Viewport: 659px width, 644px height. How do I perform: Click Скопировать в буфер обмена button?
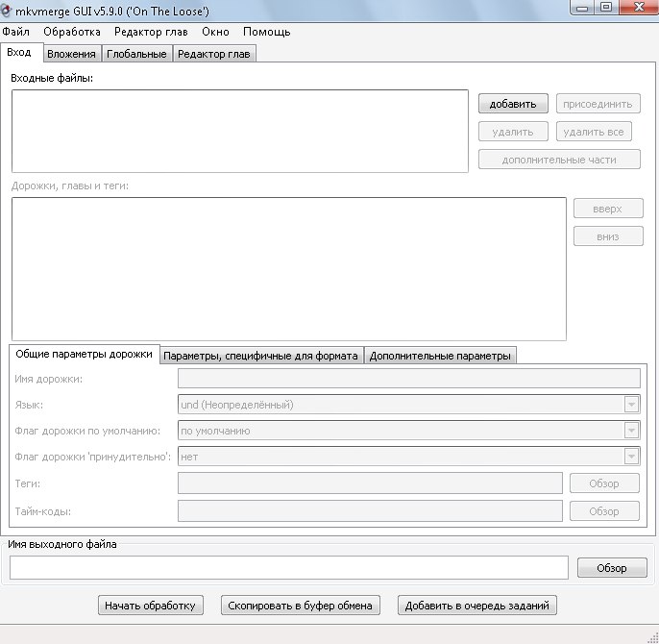pos(300,606)
